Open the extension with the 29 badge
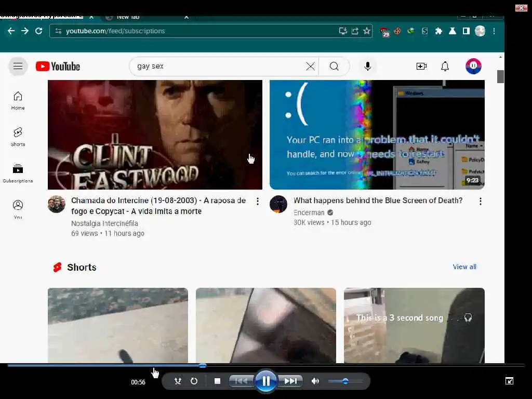 point(385,32)
